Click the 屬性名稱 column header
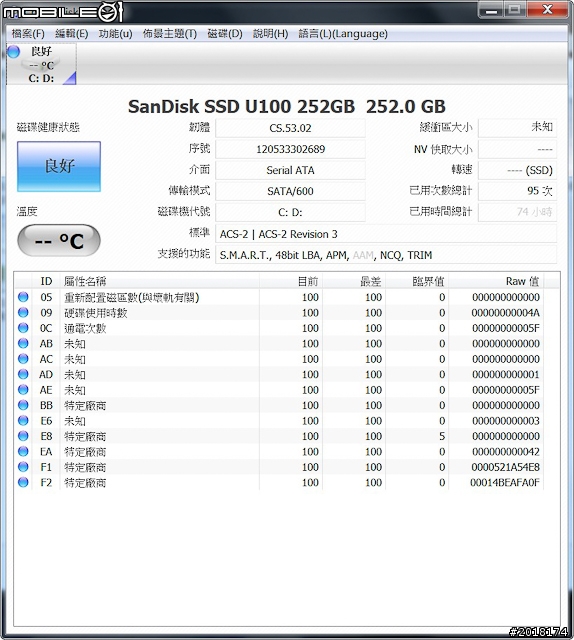The image size is (574, 640). (x=160, y=281)
